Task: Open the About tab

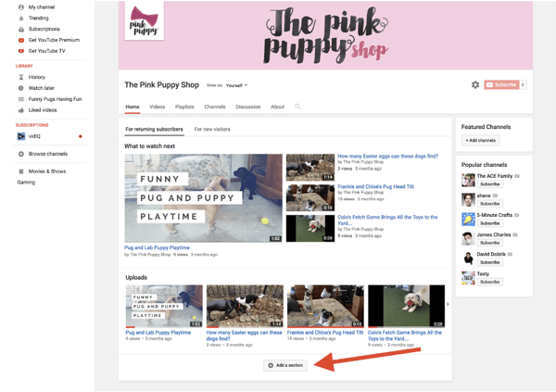Action: [278, 107]
